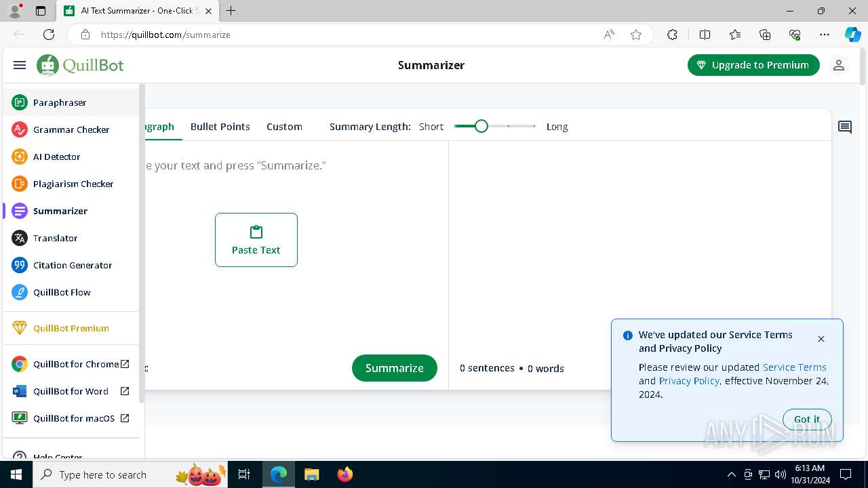Image resolution: width=868 pixels, height=488 pixels.
Task: Click the text input placeholder area
Action: tap(235, 165)
